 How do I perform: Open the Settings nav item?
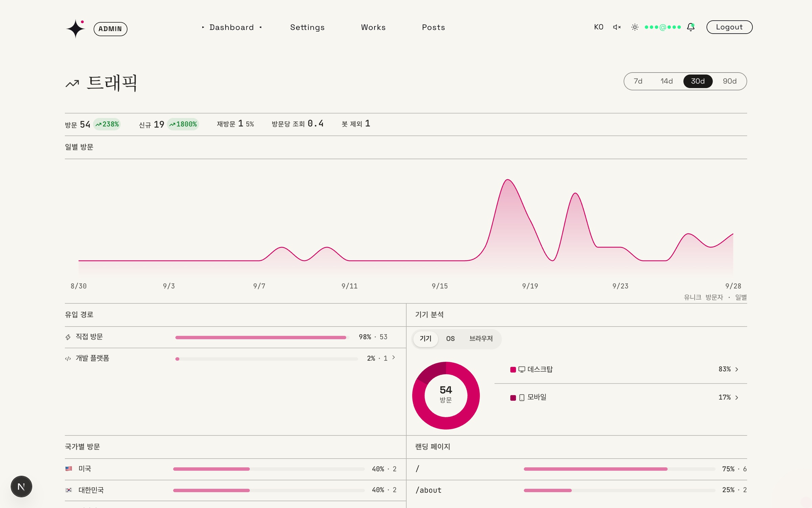tap(307, 27)
